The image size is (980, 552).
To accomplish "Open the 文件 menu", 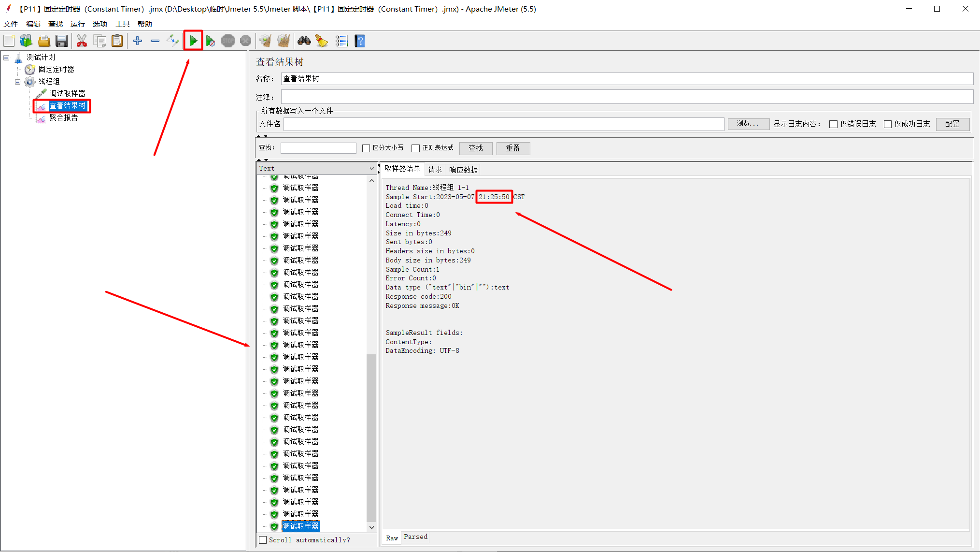I will click(x=11, y=24).
